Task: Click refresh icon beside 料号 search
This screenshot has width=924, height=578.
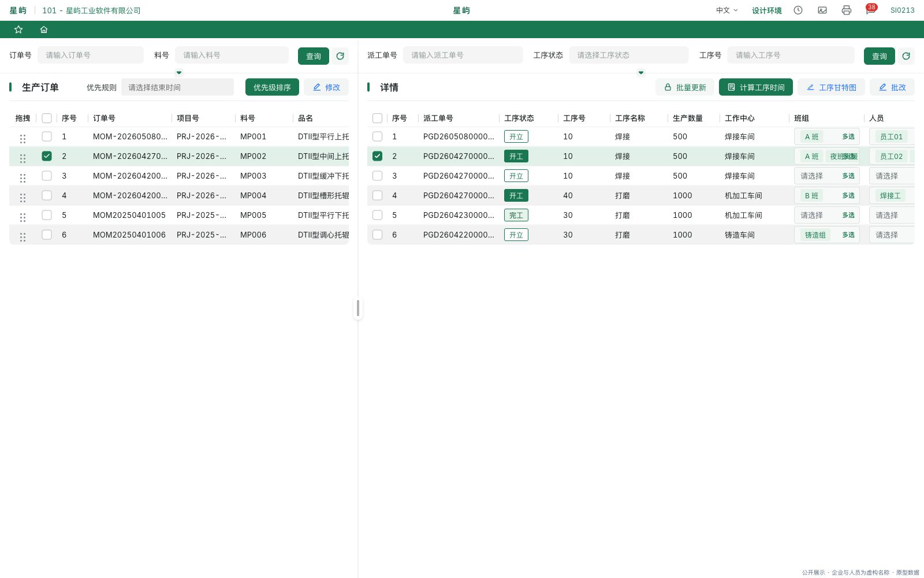Action: pos(340,56)
